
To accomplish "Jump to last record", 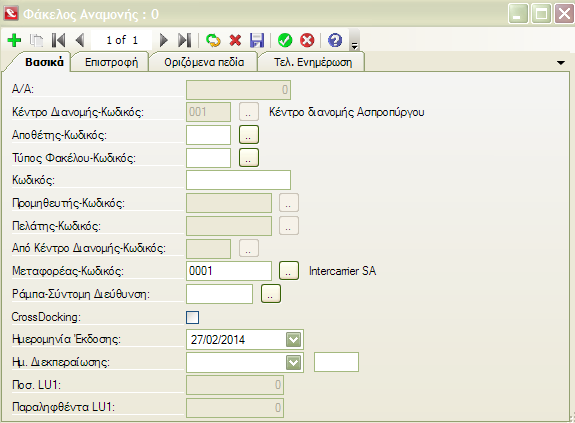I will coord(184,40).
